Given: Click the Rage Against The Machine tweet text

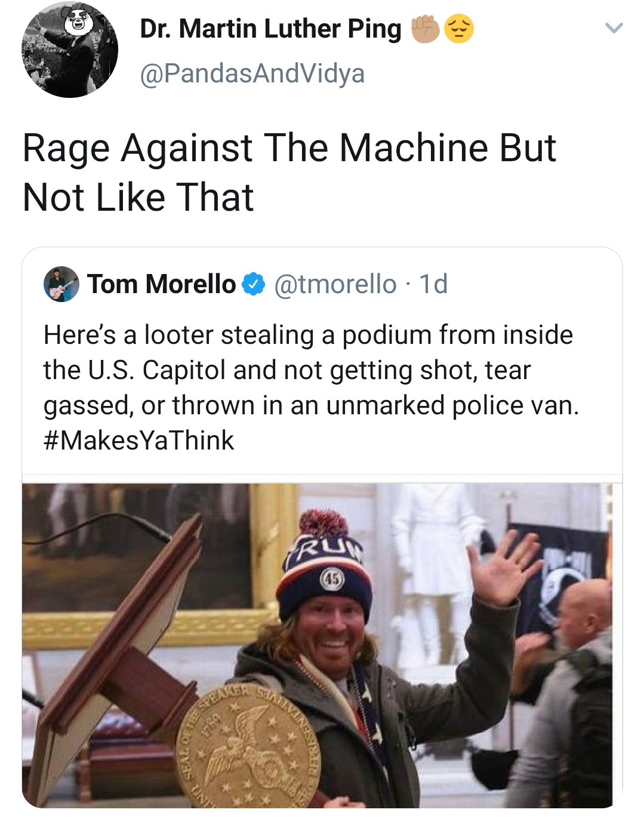Looking at the screenshot, I should [x=289, y=172].
